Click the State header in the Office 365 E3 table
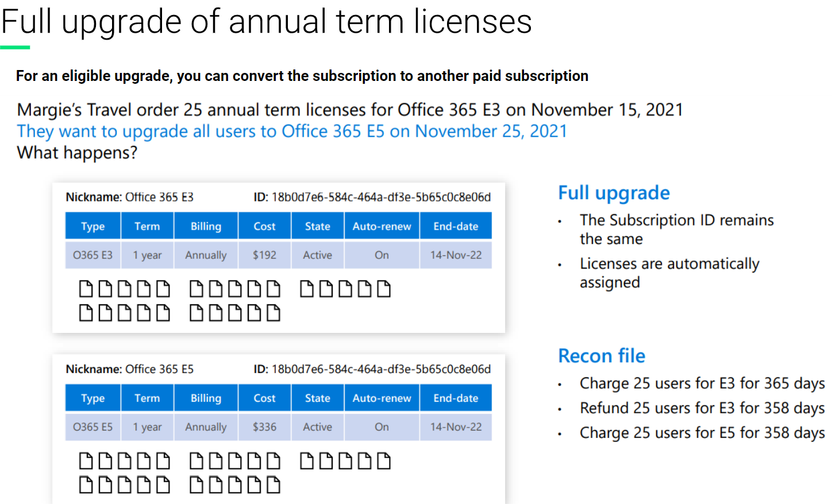This screenshot has width=832, height=504. (317, 226)
